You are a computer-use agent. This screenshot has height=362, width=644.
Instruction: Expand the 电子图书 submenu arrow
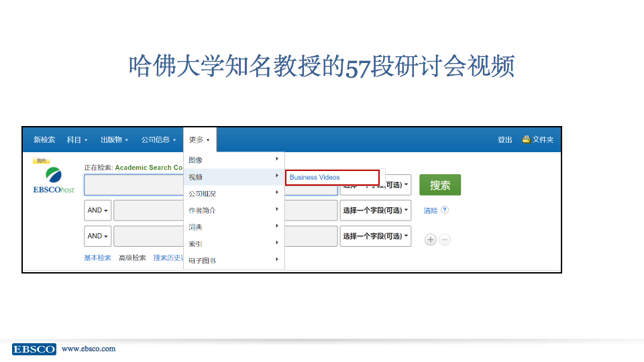[x=277, y=259]
